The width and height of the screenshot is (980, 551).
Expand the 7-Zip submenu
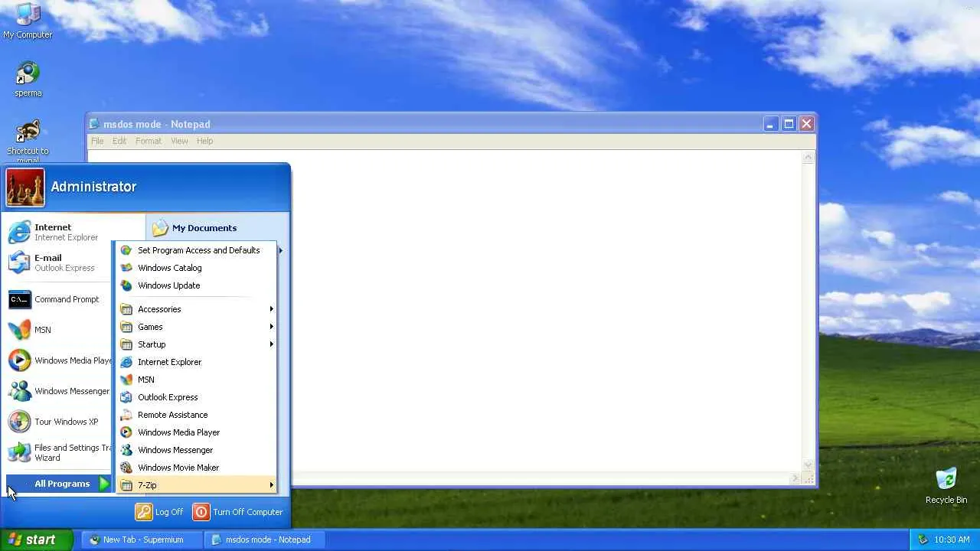[196, 485]
